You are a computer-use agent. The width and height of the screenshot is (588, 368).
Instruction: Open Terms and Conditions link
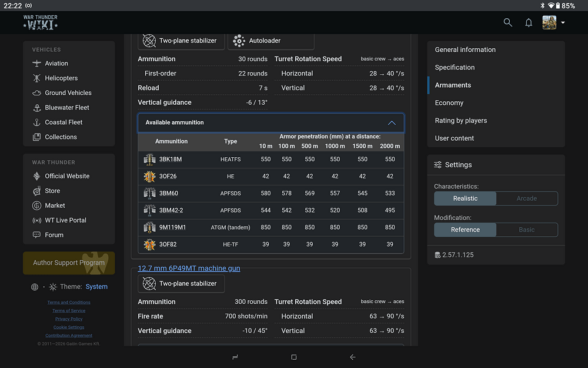point(69,302)
